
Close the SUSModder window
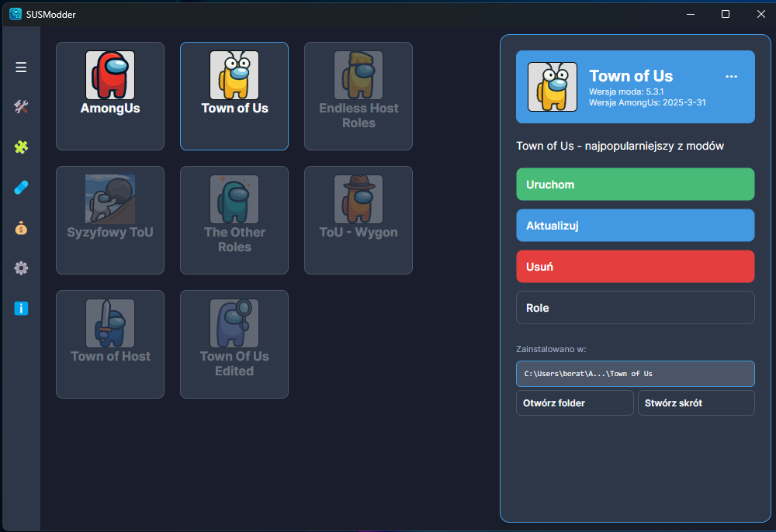[x=760, y=14]
